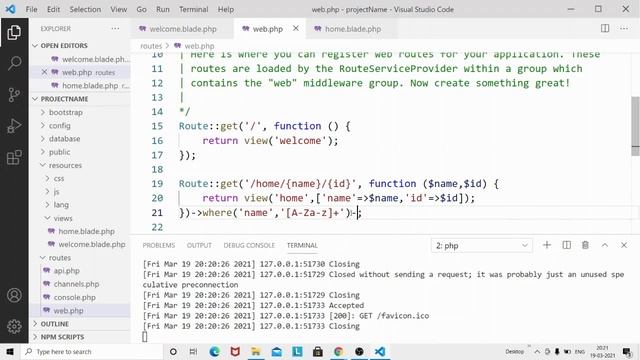Split the terminal panel
This screenshot has height=360, width=640.
click(x=567, y=245)
